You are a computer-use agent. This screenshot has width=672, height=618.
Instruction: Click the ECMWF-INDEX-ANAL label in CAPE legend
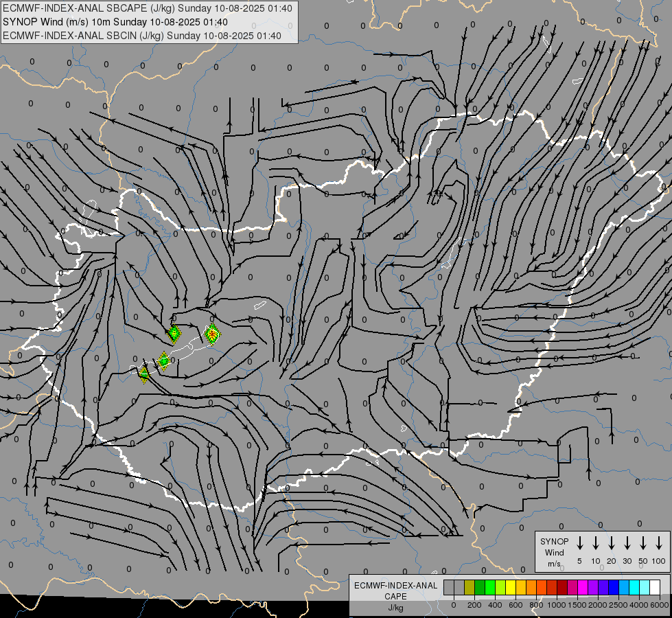(395, 586)
